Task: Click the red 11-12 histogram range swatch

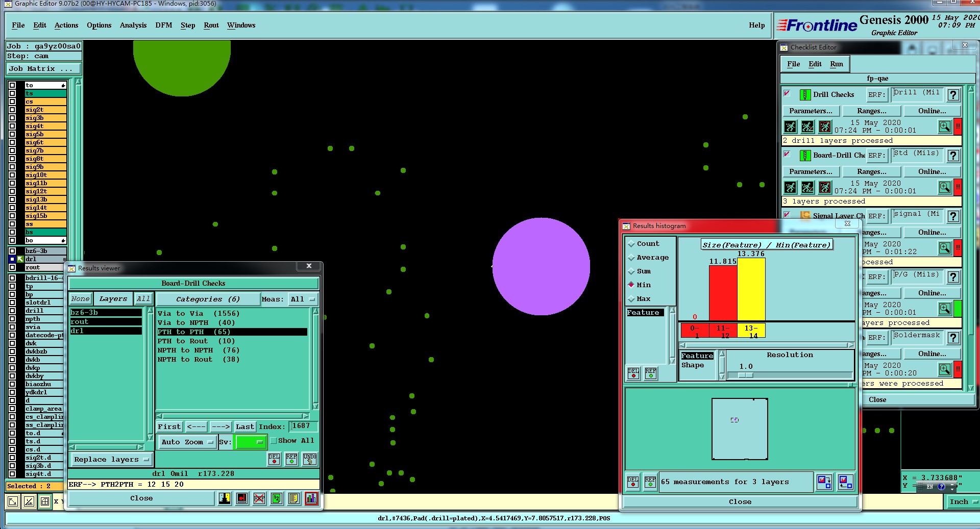Action: [x=723, y=331]
